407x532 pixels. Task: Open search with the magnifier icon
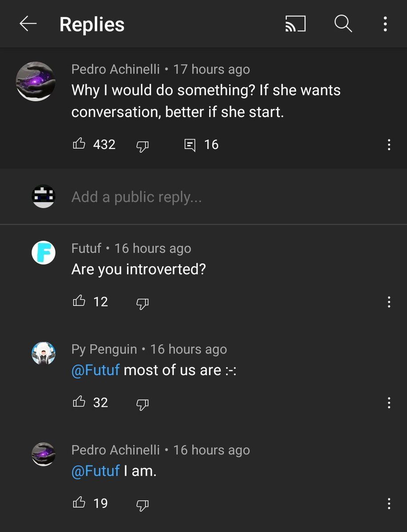point(343,24)
